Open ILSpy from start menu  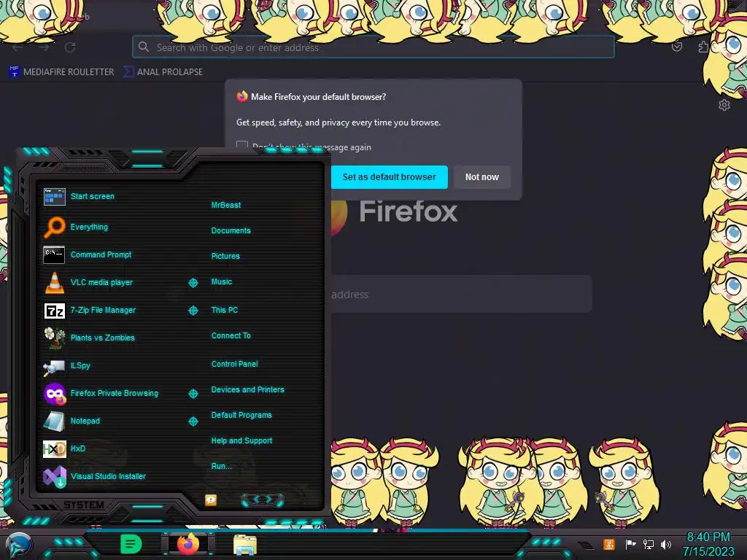[x=80, y=366]
